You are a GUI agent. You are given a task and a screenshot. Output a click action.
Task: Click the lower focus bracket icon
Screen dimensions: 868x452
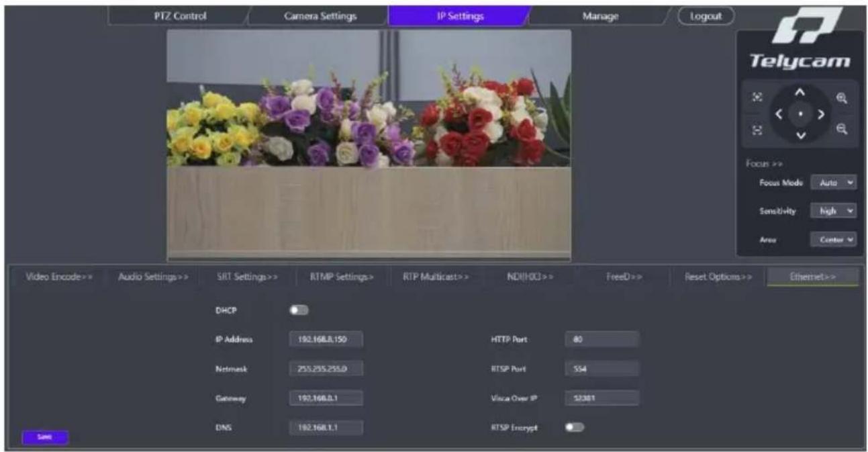point(757,132)
